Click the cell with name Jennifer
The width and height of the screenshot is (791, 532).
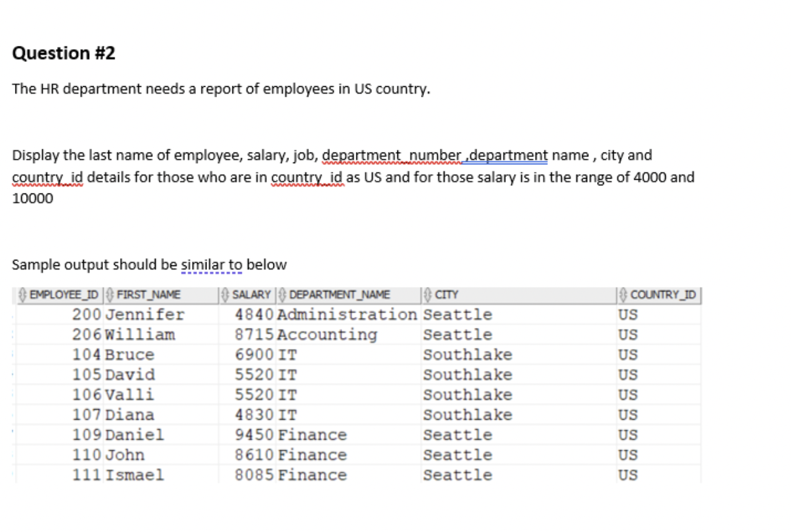(145, 314)
